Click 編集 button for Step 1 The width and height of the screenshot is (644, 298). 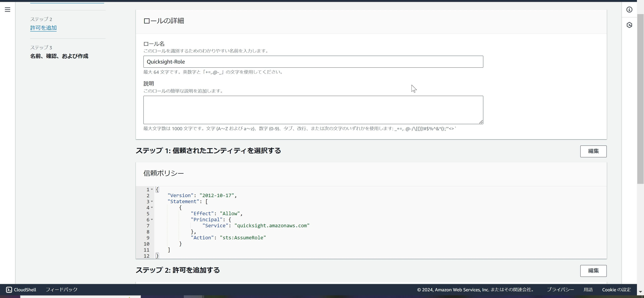[x=593, y=151]
